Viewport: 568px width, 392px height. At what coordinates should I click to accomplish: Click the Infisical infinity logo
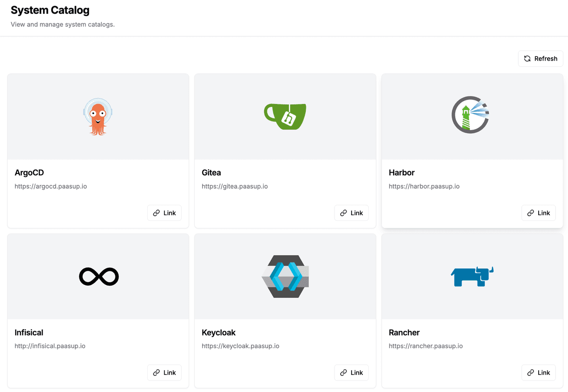pos(98,276)
